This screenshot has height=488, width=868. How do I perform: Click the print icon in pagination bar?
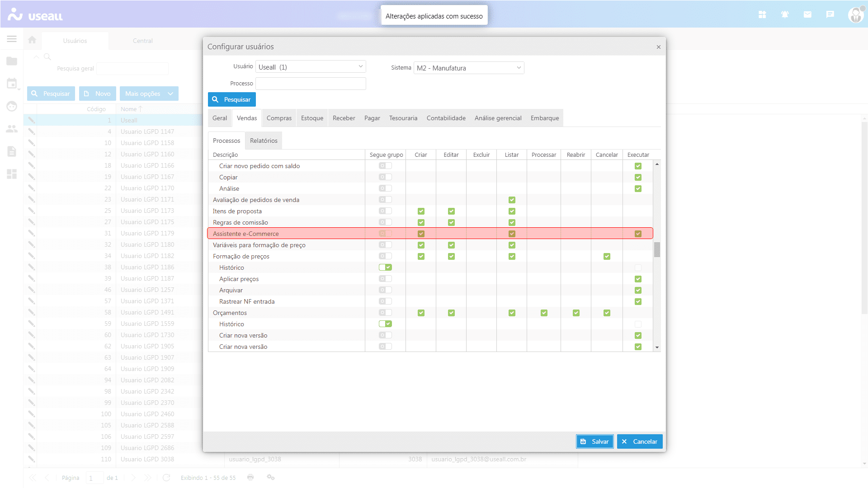(x=250, y=478)
